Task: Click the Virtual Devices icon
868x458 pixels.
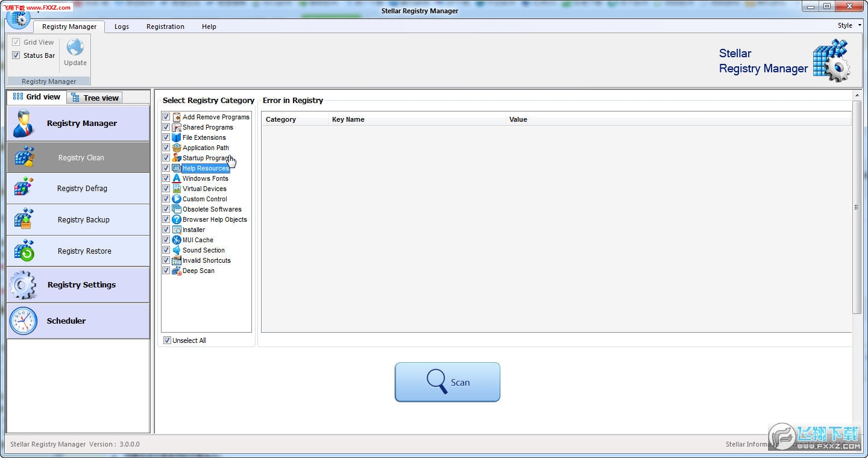Action: click(177, 189)
